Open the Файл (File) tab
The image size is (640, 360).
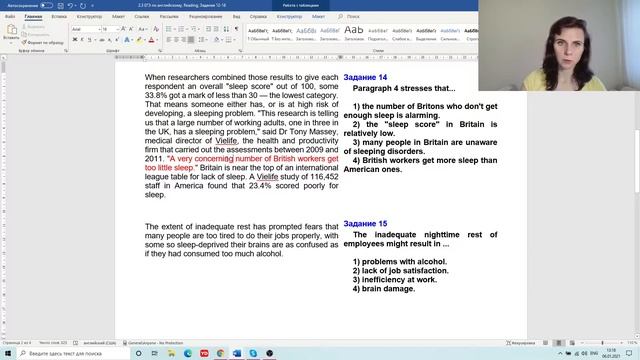(x=10, y=17)
